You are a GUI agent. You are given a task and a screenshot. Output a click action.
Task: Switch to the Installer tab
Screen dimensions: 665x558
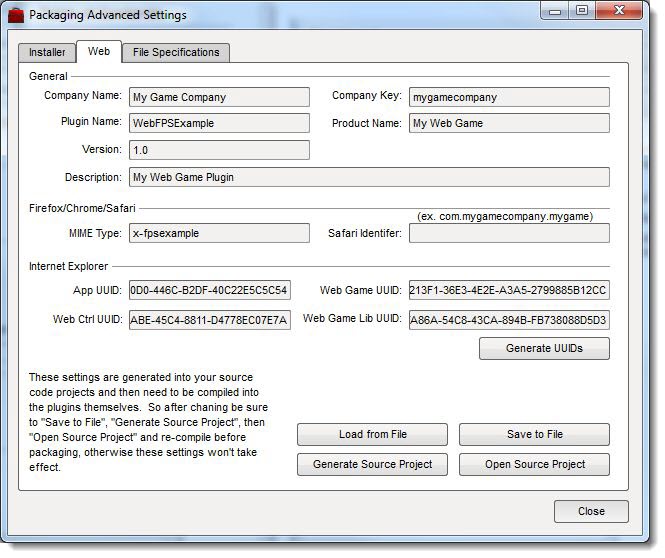[x=47, y=53]
